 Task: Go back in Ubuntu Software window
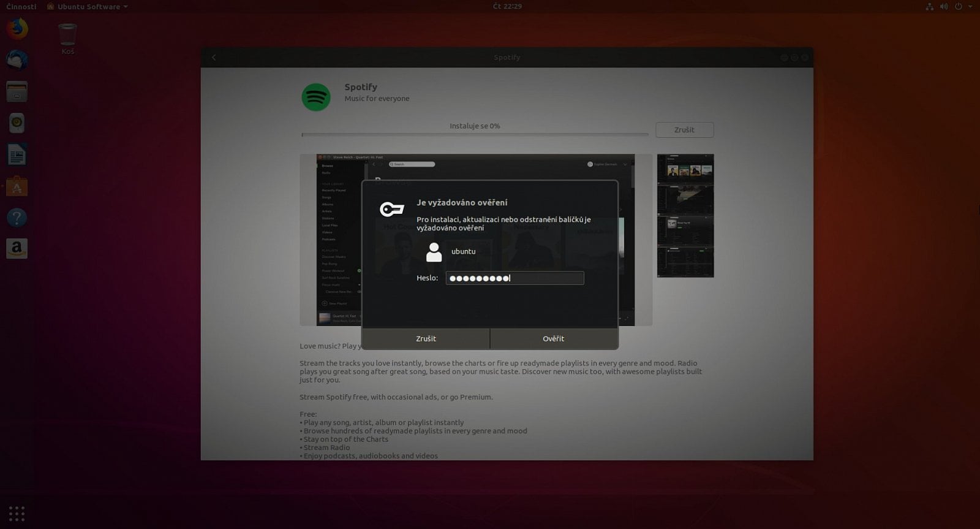214,58
